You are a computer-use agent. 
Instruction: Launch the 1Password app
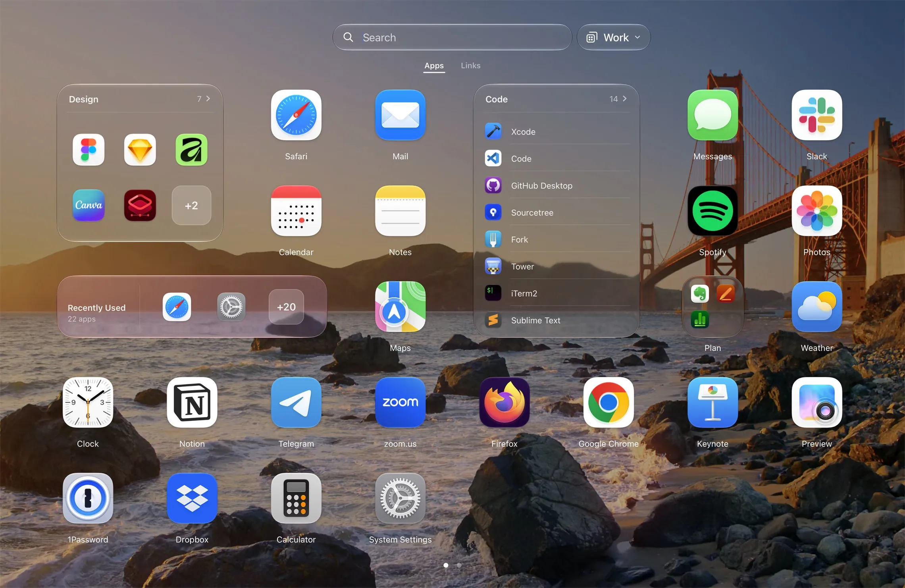click(88, 498)
